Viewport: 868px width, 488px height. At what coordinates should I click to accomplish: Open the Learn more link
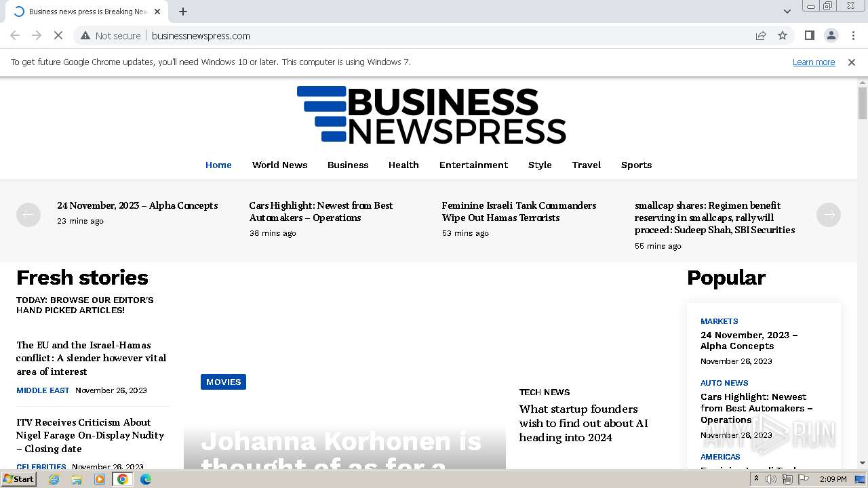pyautogui.click(x=814, y=62)
